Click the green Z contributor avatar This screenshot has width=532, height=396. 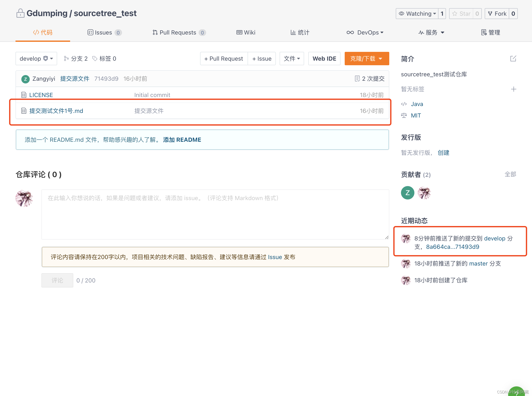[407, 193]
